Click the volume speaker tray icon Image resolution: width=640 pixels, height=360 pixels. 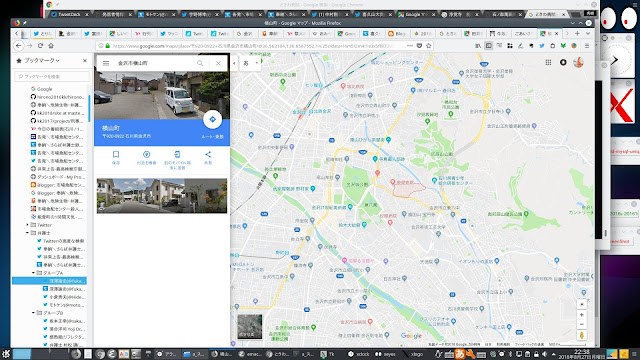pos(544,354)
